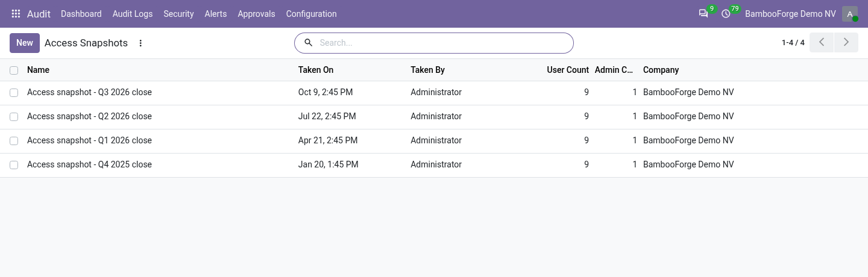The height and width of the screenshot is (277, 868).
Task: Click the pager range 1-4 / 4
Action: click(793, 43)
